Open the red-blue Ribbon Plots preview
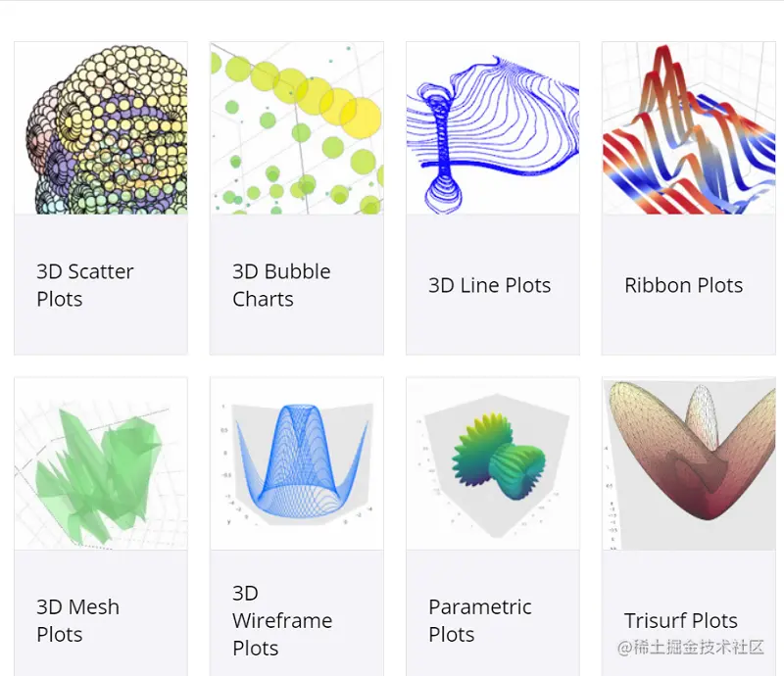The height and width of the screenshot is (676, 784). tap(689, 128)
